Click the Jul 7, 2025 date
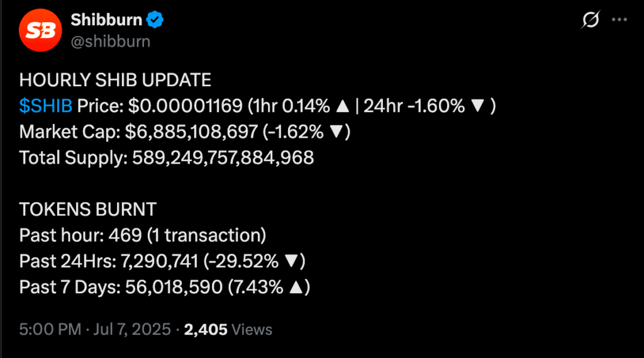 (132, 330)
